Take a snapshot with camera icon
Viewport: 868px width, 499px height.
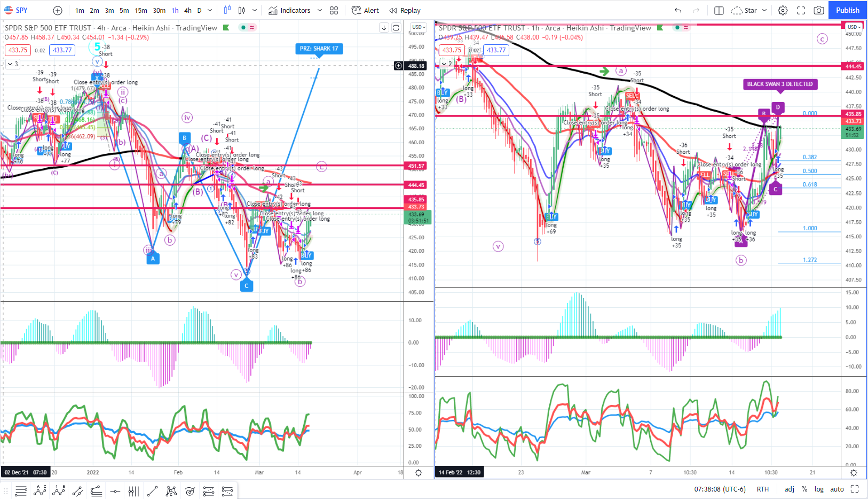point(819,10)
